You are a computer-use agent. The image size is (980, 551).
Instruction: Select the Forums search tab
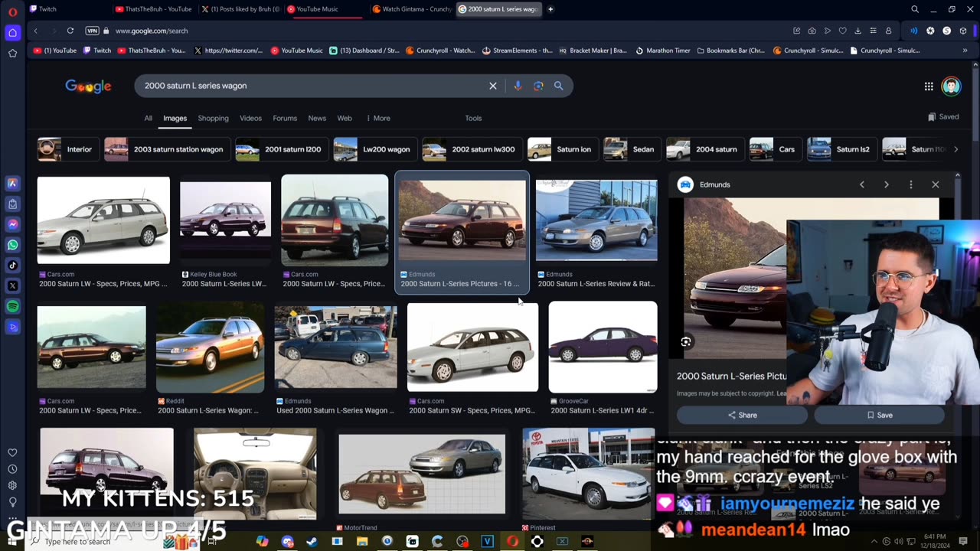pos(285,118)
